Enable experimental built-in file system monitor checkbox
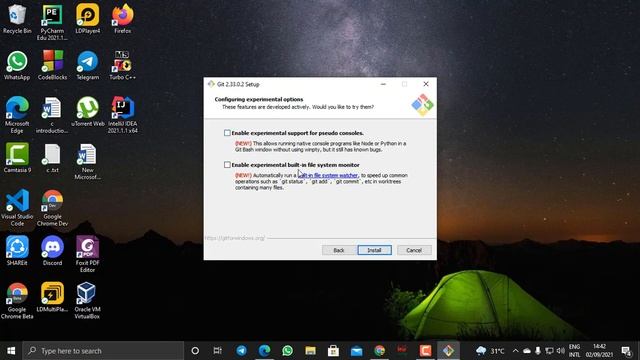 (x=227, y=164)
